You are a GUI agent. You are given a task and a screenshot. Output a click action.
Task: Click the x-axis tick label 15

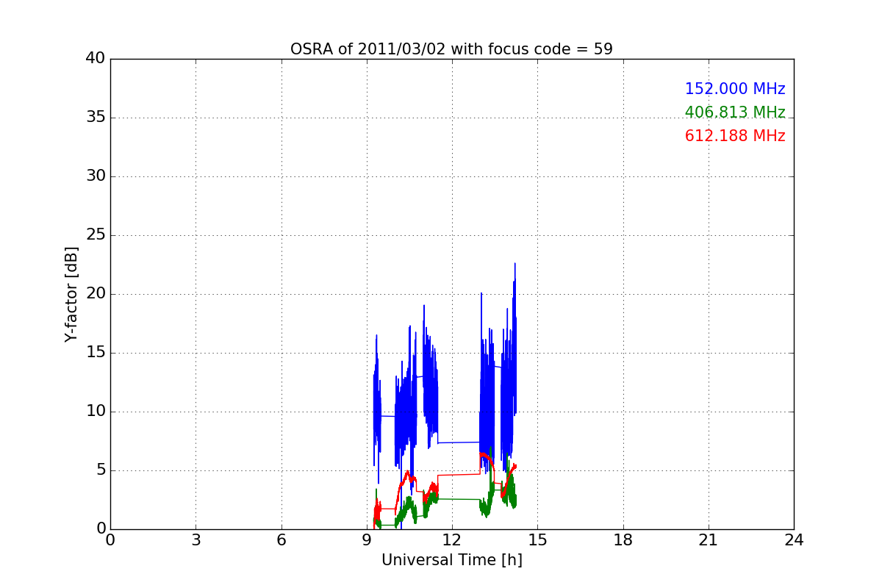point(537,540)
